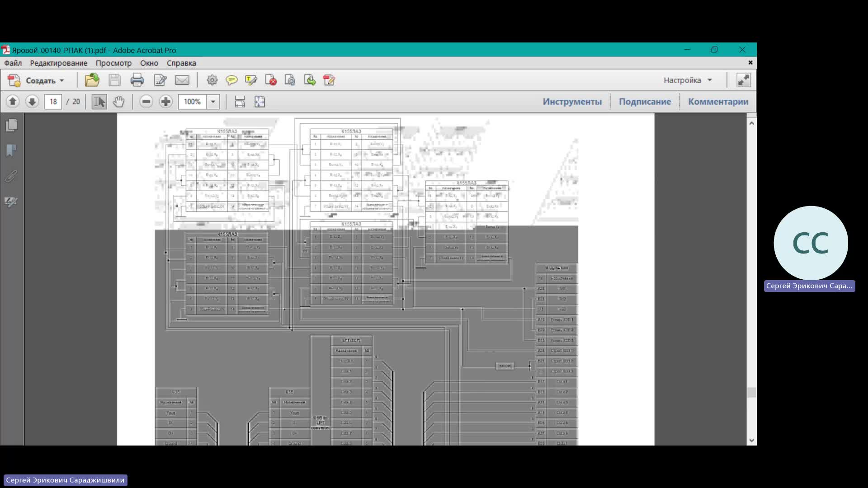
Task: Open the Окно menu
Action: (x=149, y=63)
